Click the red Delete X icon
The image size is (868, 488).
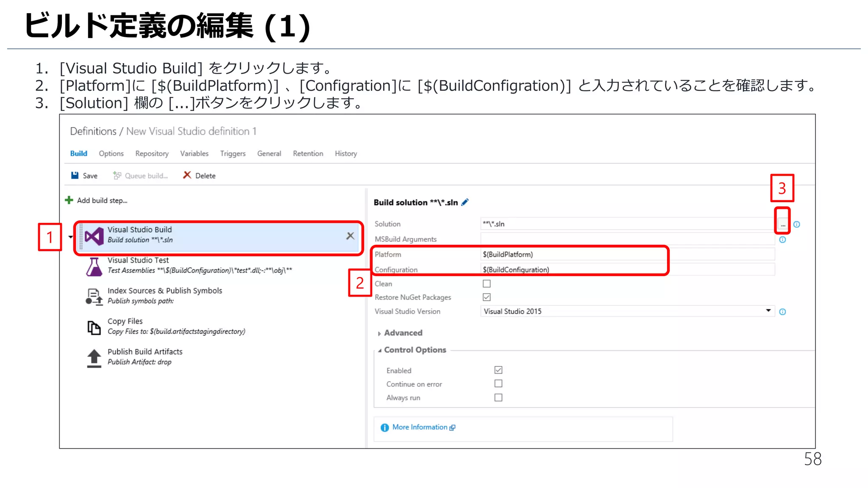[x=187, y=175]
